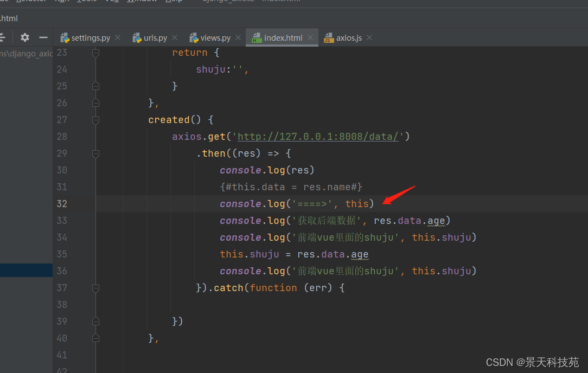
Task: Collapse fold marker at line 25
Action: click(x=95, y=86)
